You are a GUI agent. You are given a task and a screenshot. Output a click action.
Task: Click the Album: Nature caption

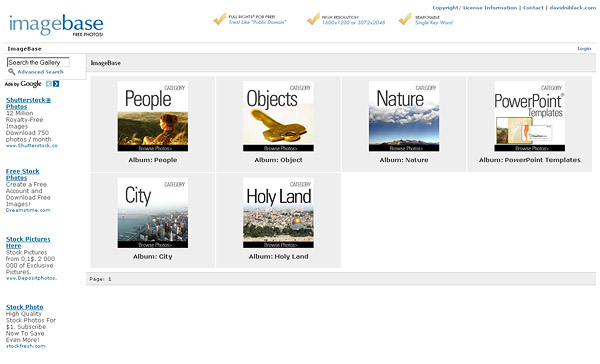coord(404,160)
